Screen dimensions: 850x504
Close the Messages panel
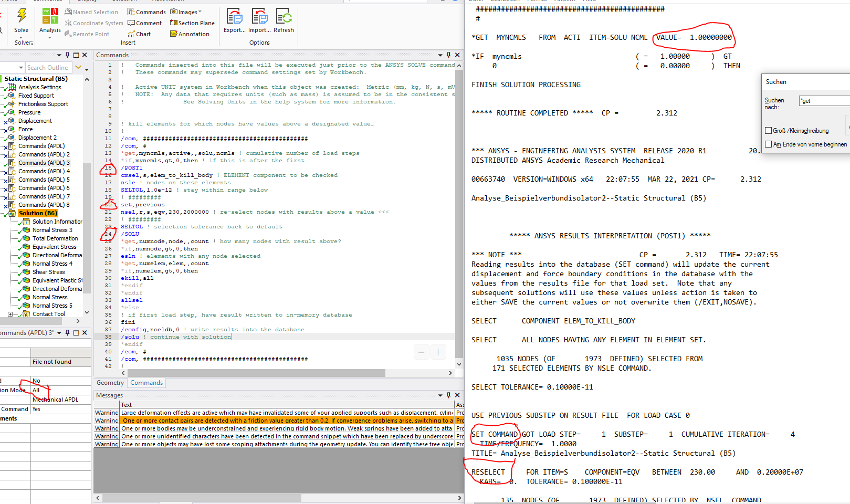point(457,395)
